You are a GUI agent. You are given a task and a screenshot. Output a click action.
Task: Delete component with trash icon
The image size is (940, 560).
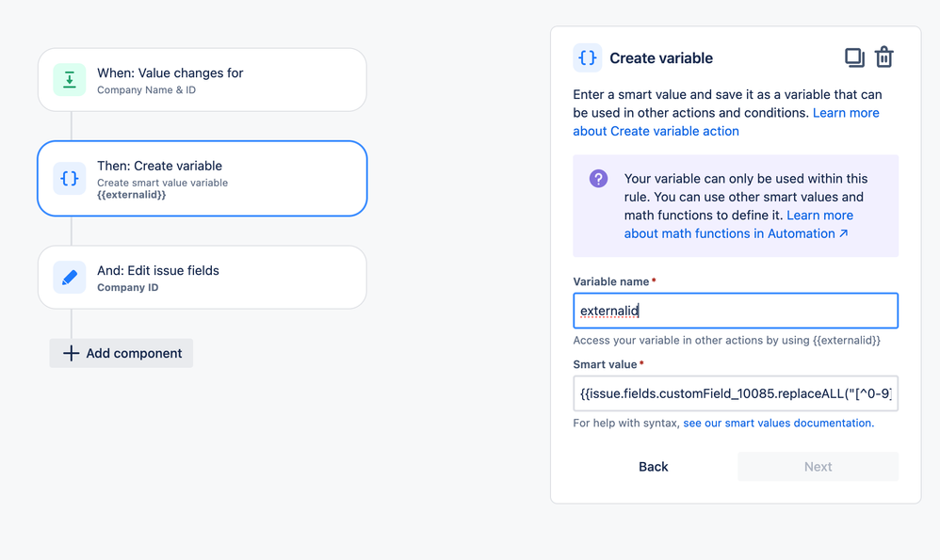(884, 57)
